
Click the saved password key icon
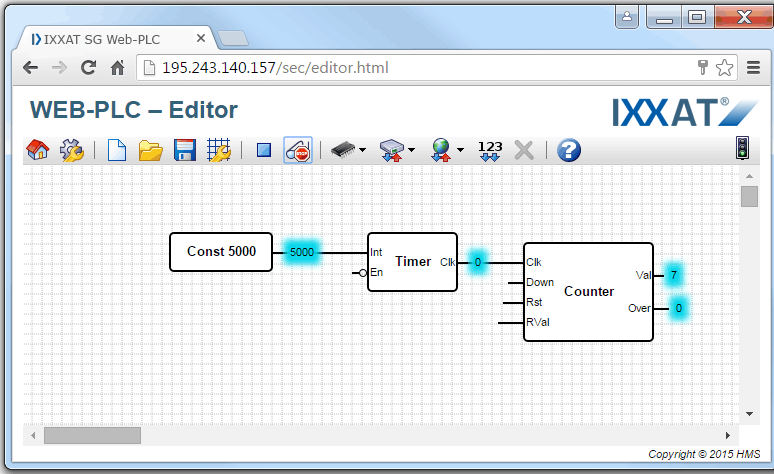[703, 67]
